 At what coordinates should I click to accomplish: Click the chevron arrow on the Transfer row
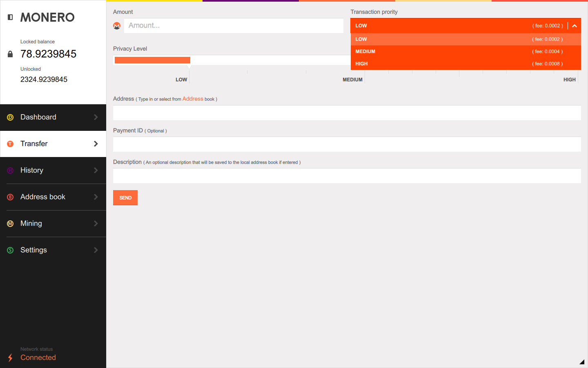(x=96, y=144)
